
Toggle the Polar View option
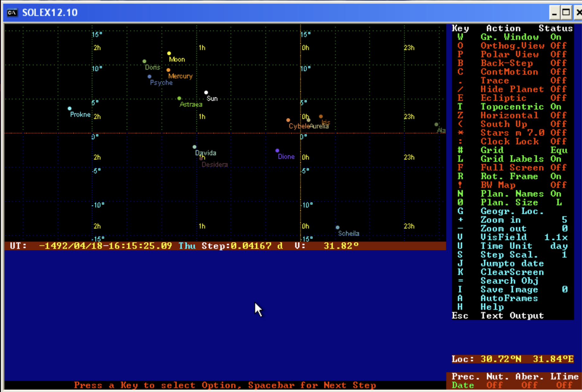click(x=512, y=54)
